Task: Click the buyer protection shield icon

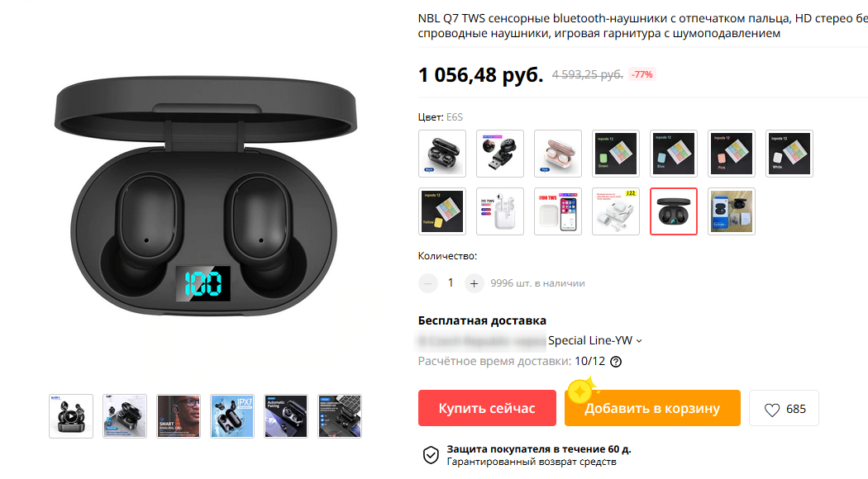Action: [x=431, y=455]
